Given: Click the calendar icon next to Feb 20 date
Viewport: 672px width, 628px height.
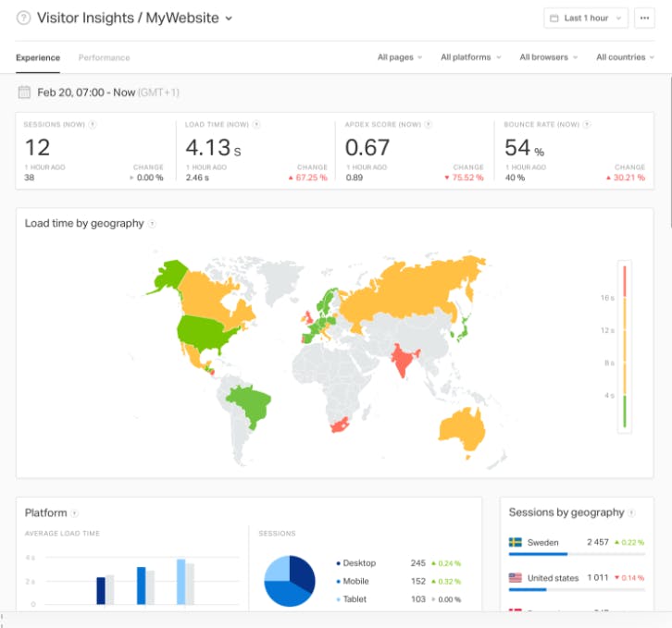Looking at the screenshot, I should point(24,92).
